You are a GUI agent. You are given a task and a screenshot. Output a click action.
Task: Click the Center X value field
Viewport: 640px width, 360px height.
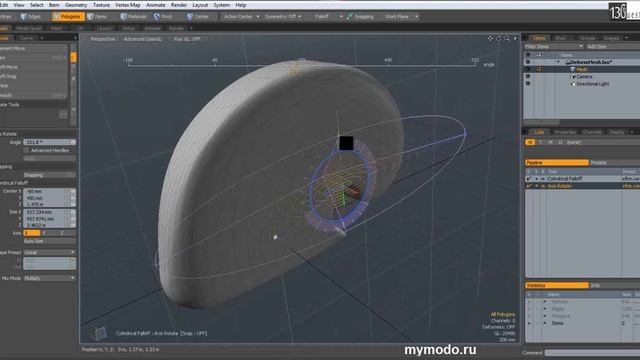49,191
